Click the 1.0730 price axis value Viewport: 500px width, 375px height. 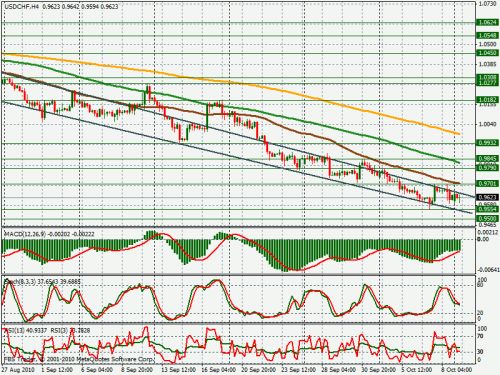pyautogui.click(x=488, y=4)
